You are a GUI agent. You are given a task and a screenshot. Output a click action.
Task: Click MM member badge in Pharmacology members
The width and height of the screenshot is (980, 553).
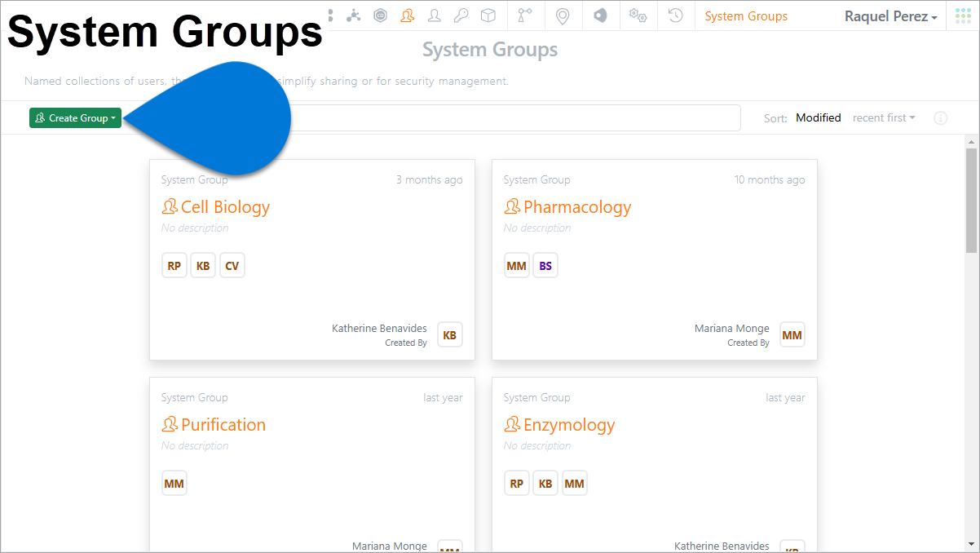517,266
